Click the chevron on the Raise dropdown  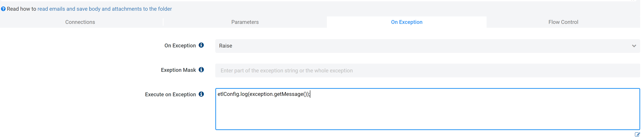coord(634,46)
